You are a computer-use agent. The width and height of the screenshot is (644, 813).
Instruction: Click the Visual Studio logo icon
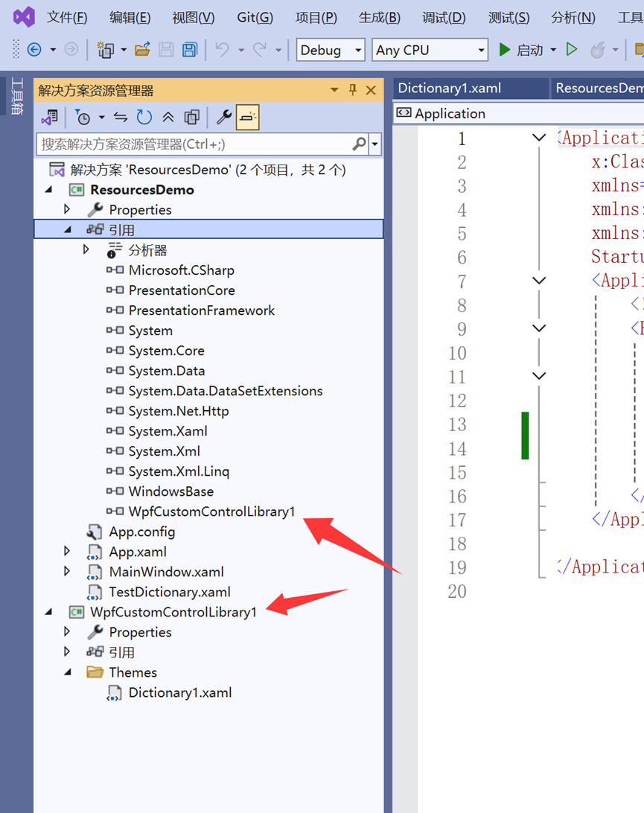pos(24,17)
